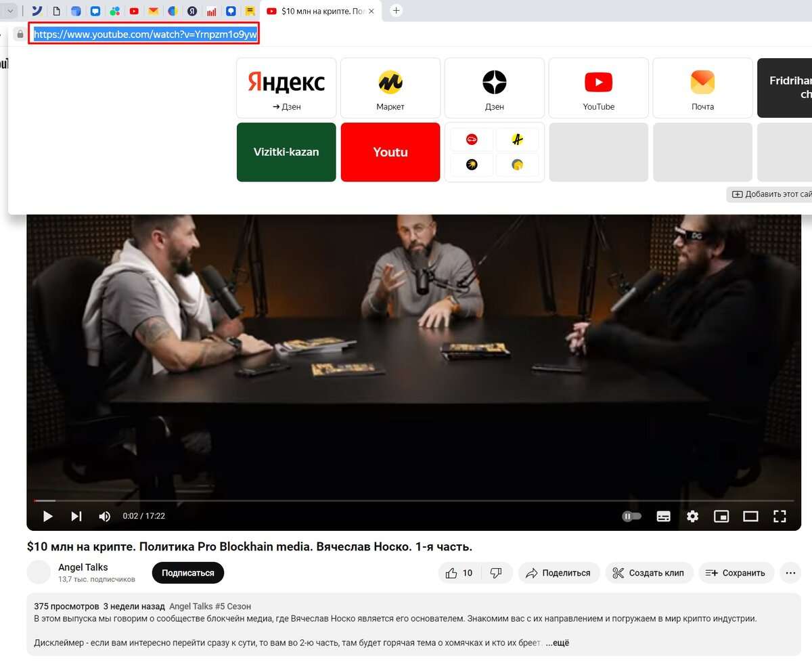Toggle subtitles in the player

click(664, 516)
